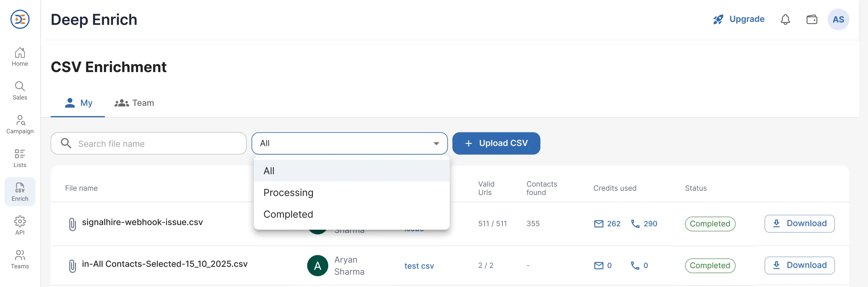Select CSV Enrich in the sidebar
This screenshot has width=868, height=287.
pos(20,192)
